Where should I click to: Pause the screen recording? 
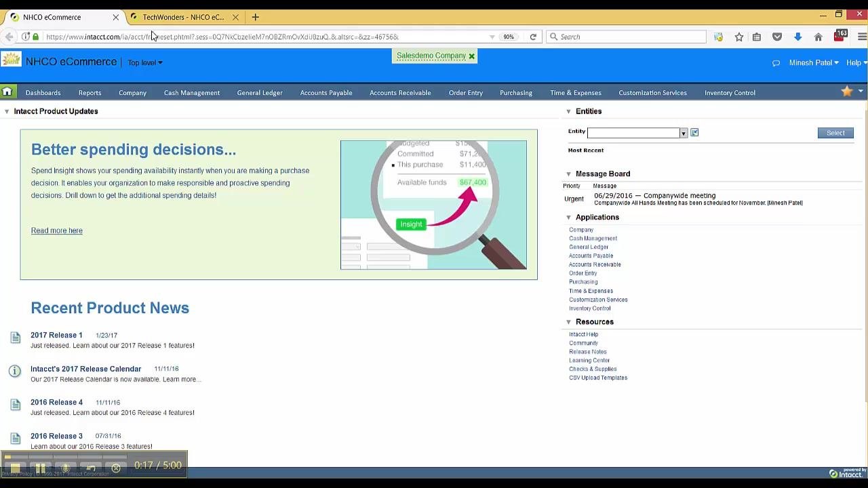coord(40,468)
